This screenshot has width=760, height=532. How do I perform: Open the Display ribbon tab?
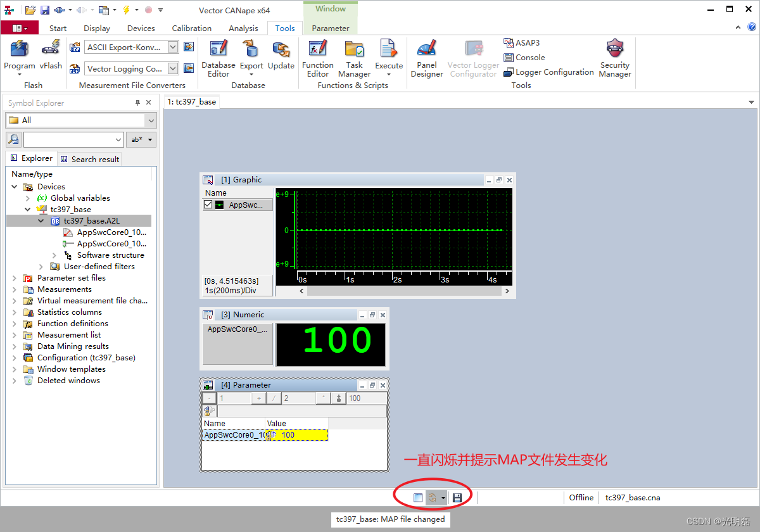click(x=97, y=28)
